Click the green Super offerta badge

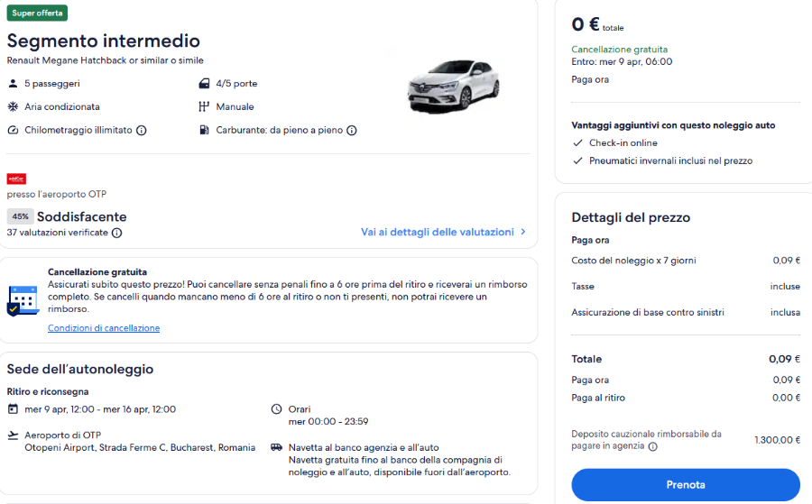click(37, 13)
